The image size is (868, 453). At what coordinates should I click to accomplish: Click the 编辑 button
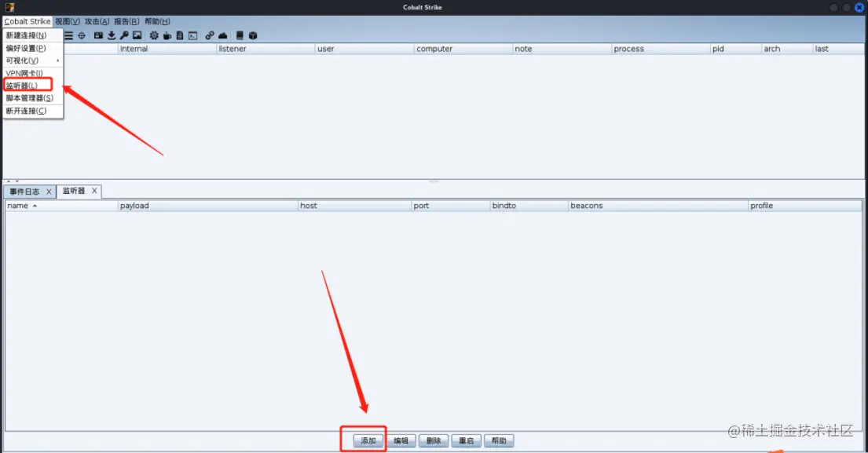[401, 441]
